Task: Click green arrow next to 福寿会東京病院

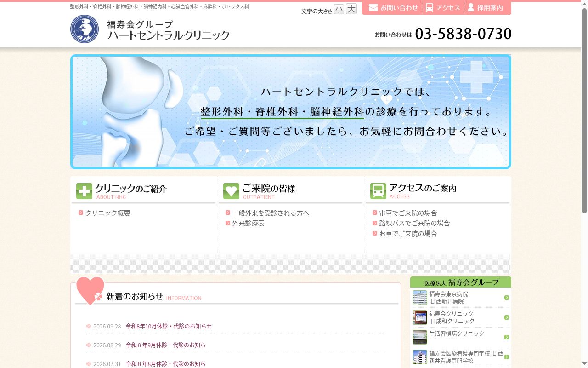Action: 507,298
